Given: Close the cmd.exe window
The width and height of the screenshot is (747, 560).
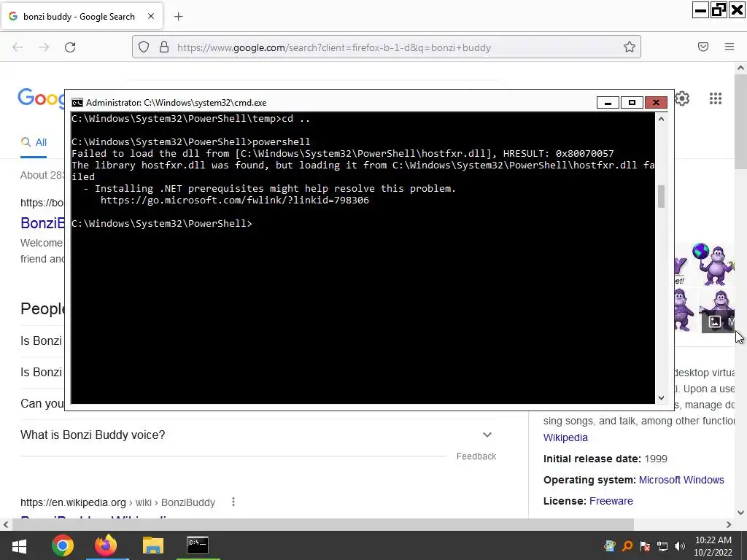Looking at the screenshot, I should point(656,102).
